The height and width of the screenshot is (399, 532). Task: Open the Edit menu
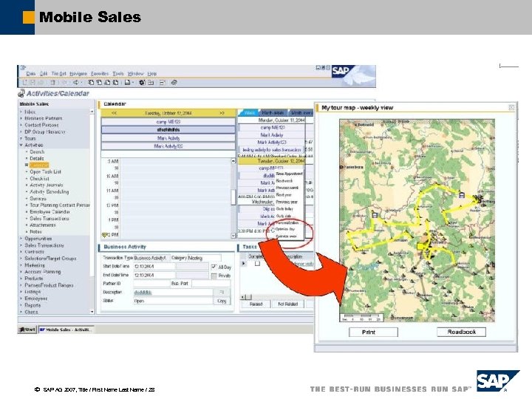click(x=44, y=74)
